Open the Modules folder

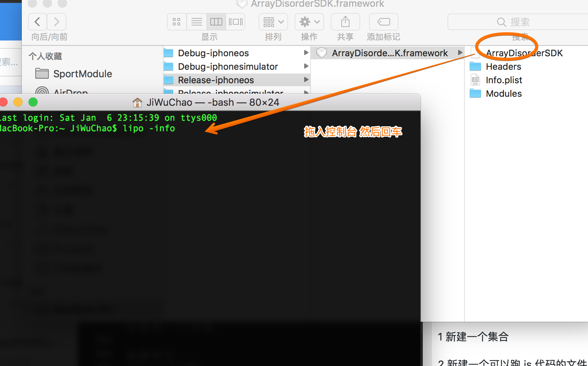point(504,94)
